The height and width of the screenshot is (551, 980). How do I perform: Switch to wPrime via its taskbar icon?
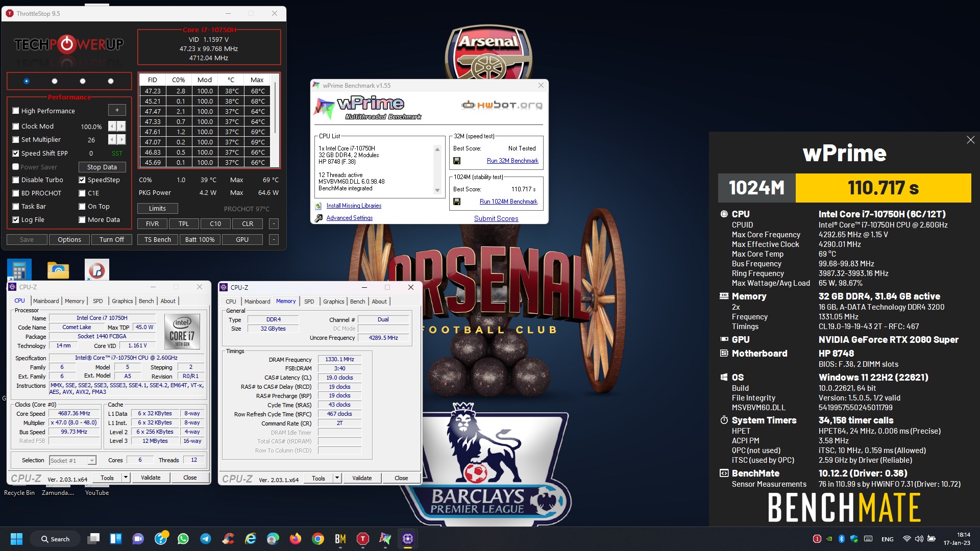[x=385, y=539]
